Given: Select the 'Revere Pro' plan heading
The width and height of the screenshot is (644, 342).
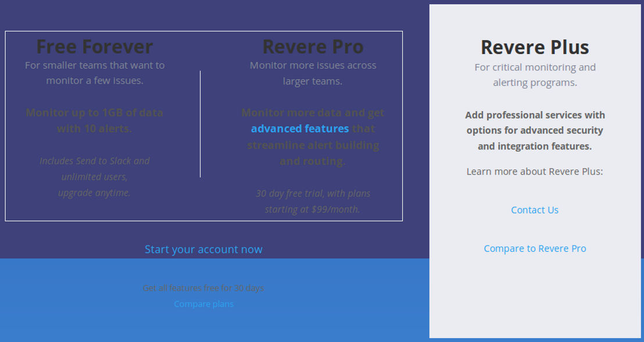Looking at the screenshot, I should pyautogui.click(x=313, y=47).
